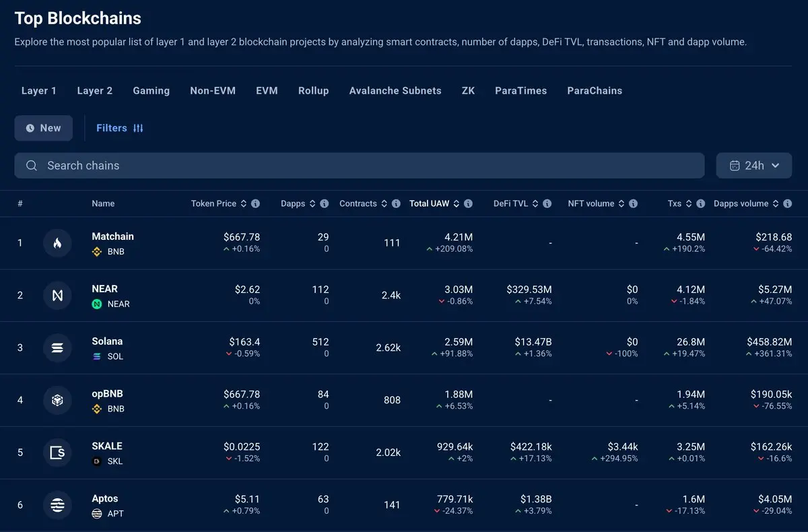Select the ZK category tab

tap(468, 91)
